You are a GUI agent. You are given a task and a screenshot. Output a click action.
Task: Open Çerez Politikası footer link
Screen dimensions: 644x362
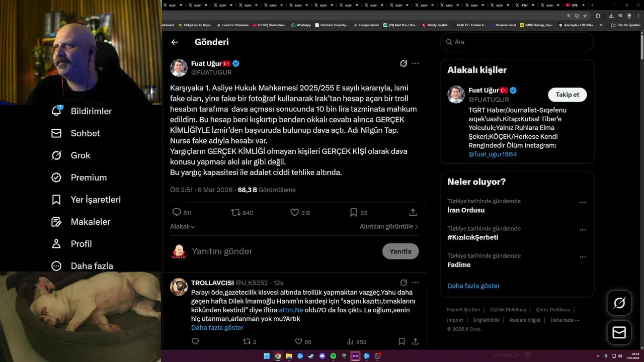553,310
